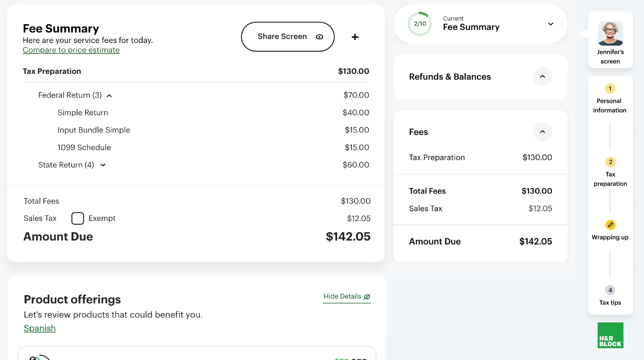Image resolution: width=644 pixels, height=360 pixels.
Task: Select step 1 Personal information circle
Action: pos(610,89)
